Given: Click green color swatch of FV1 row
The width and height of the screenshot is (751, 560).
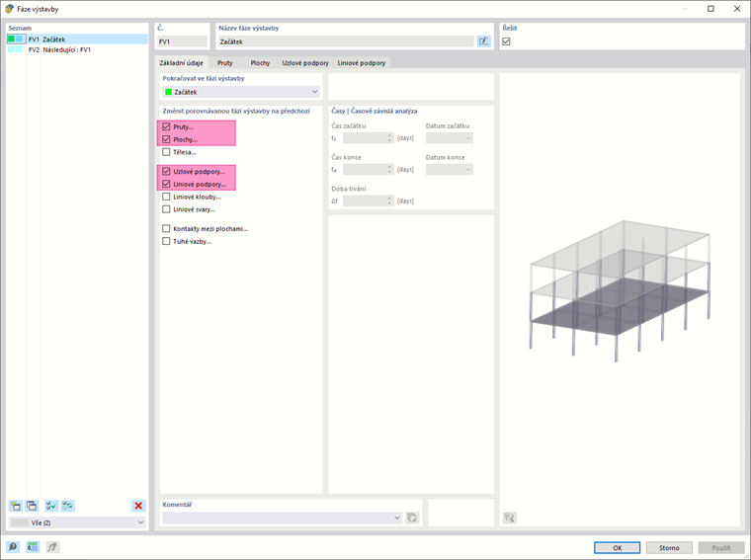Looking at the screenshot, I should (12, 40).
